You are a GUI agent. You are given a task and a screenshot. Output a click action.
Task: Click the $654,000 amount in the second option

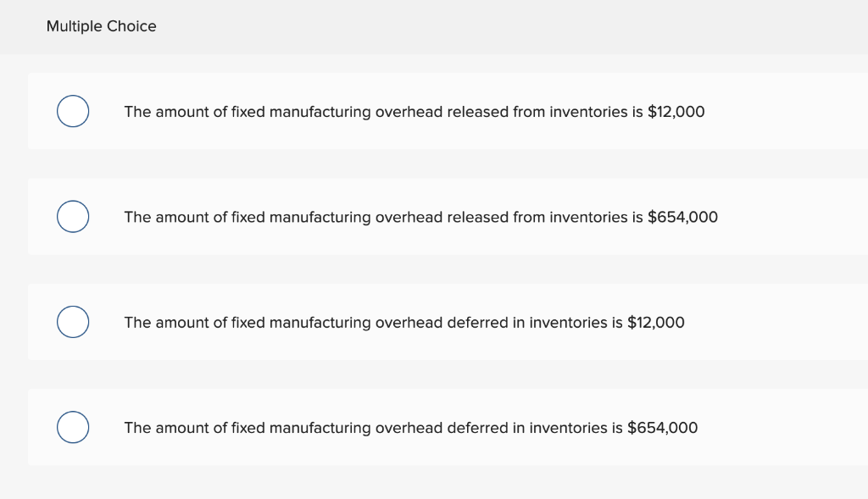click(683, 217)
